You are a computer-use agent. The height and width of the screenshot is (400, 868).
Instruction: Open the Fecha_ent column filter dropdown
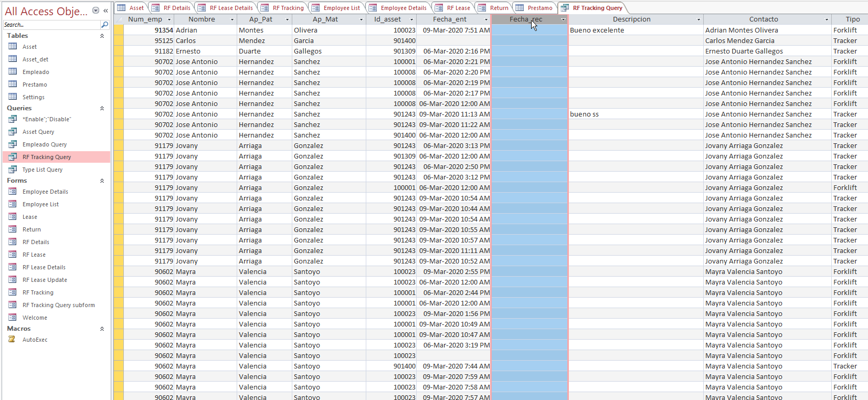click(x=486, y=19)
